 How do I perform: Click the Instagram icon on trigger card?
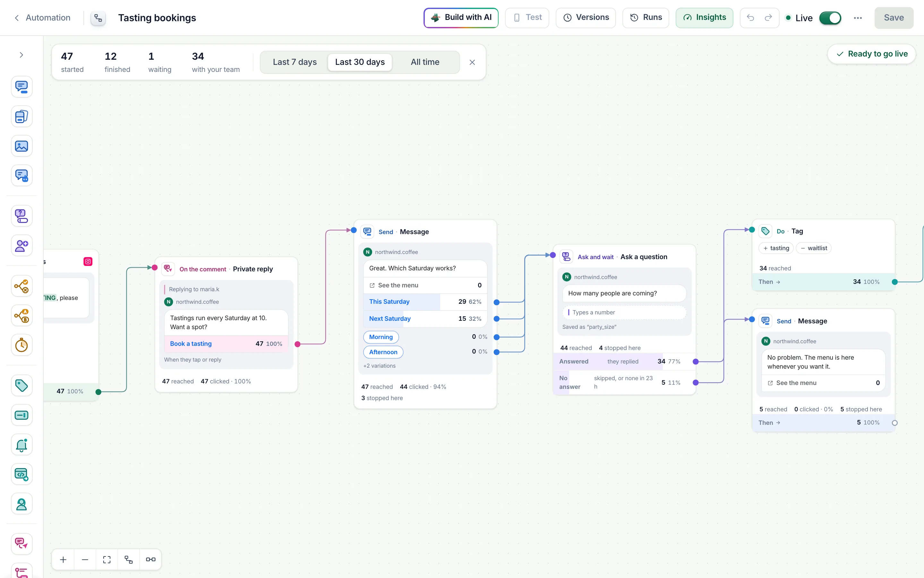(88, 261)
